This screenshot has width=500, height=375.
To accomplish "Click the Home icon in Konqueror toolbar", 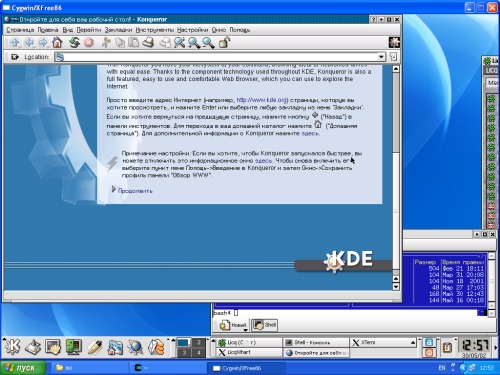I will tap(57, 43).
